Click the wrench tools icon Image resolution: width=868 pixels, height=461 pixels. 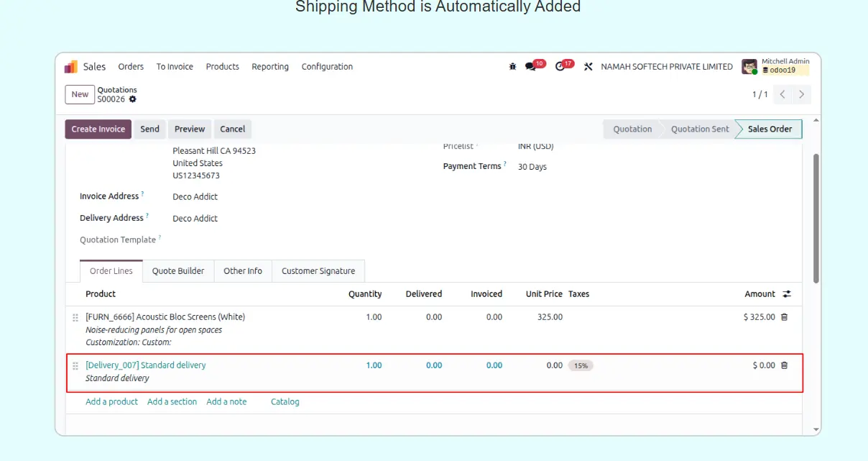[588, 67]
